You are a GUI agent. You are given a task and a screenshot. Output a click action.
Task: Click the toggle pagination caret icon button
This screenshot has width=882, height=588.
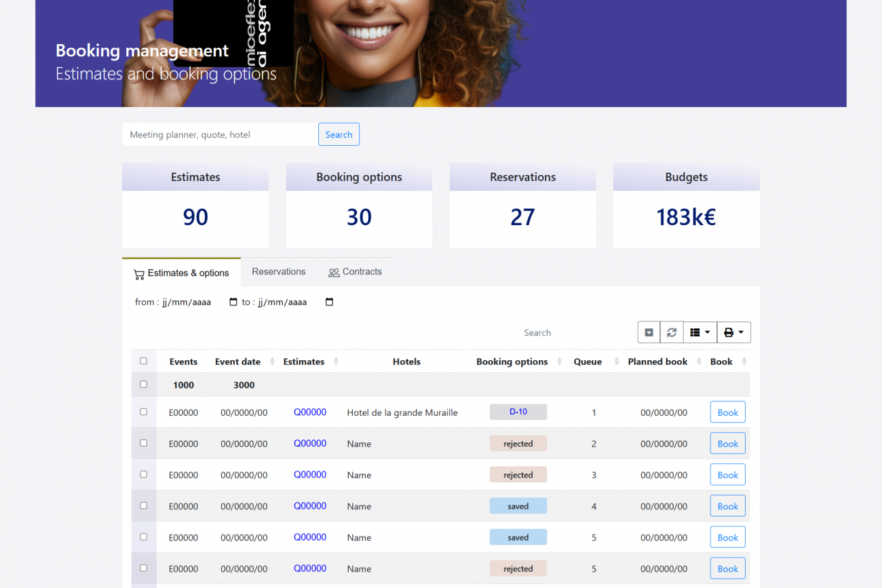pos(649,332)
